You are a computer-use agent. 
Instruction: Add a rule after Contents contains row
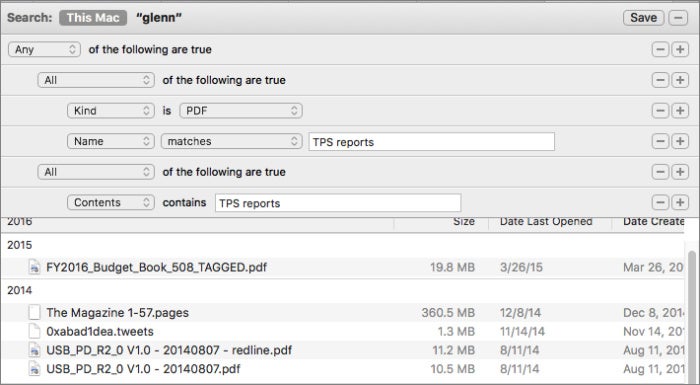click(680, 202)
